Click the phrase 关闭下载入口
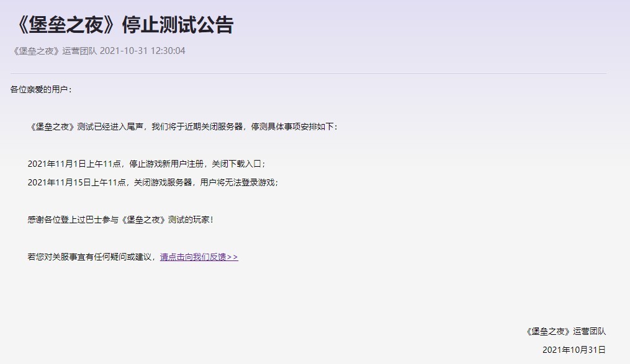Viewport: 630px width, 364px height. coord(238,164)
